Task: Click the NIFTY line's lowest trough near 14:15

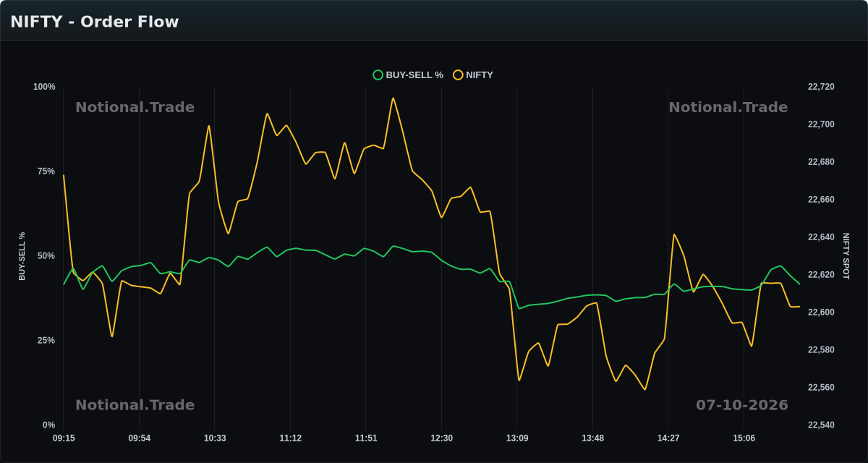Action: coord(644,389)
